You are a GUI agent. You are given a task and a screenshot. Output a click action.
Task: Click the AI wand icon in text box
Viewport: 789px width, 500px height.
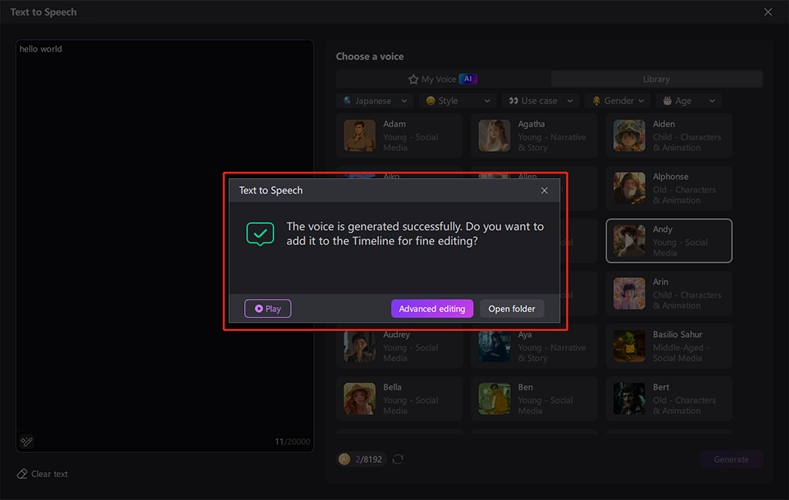[x=27, y=441]
